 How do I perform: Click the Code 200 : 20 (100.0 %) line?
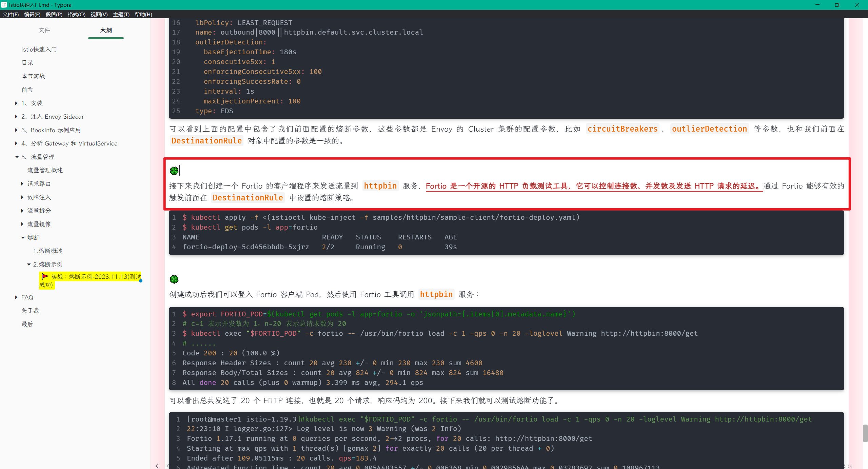tap(231, 353)
